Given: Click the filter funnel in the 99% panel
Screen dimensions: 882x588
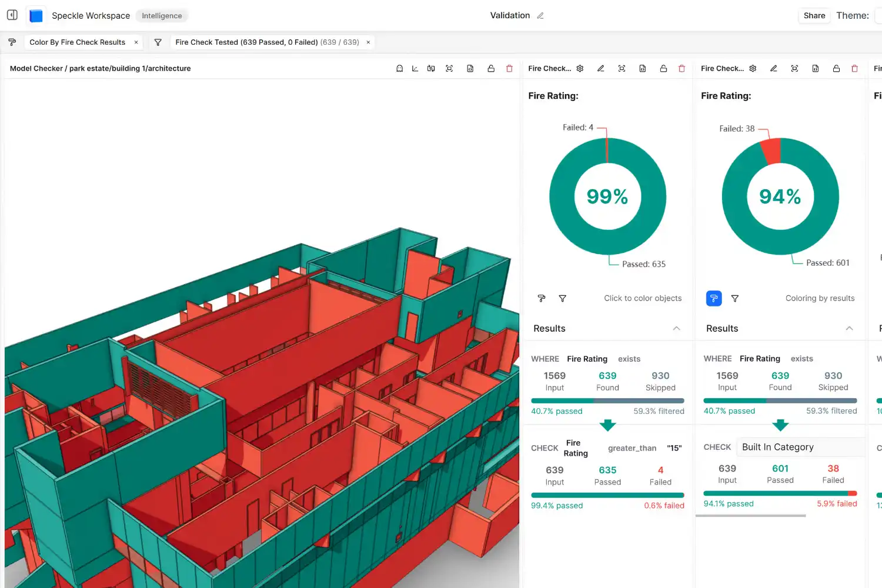Looking at the screenshot, I should (x=563, y=299).
